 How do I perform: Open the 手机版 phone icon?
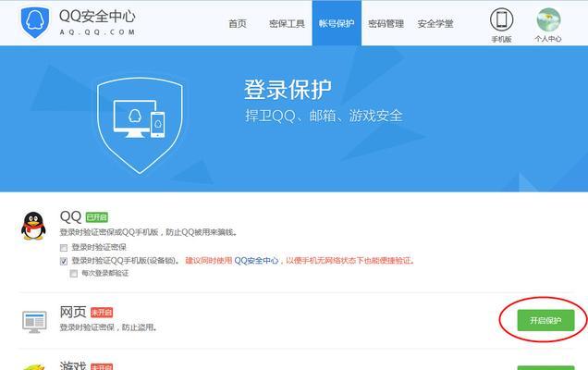point(501,19)
